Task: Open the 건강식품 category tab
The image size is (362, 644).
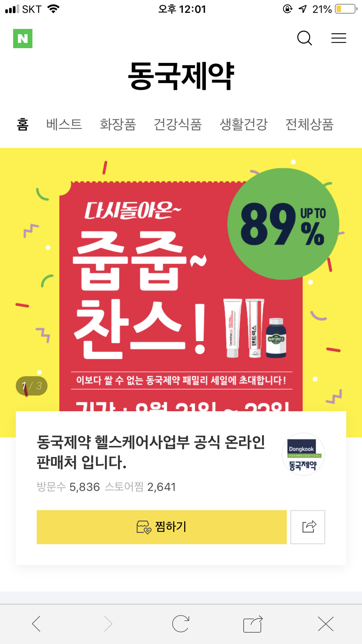Action: pyautogui.click(x=177, y=124)
